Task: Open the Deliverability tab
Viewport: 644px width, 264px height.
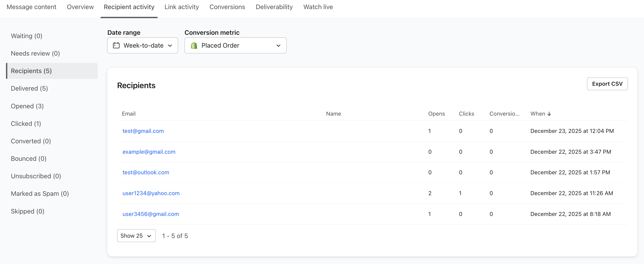Action: [x=274, y=7]
